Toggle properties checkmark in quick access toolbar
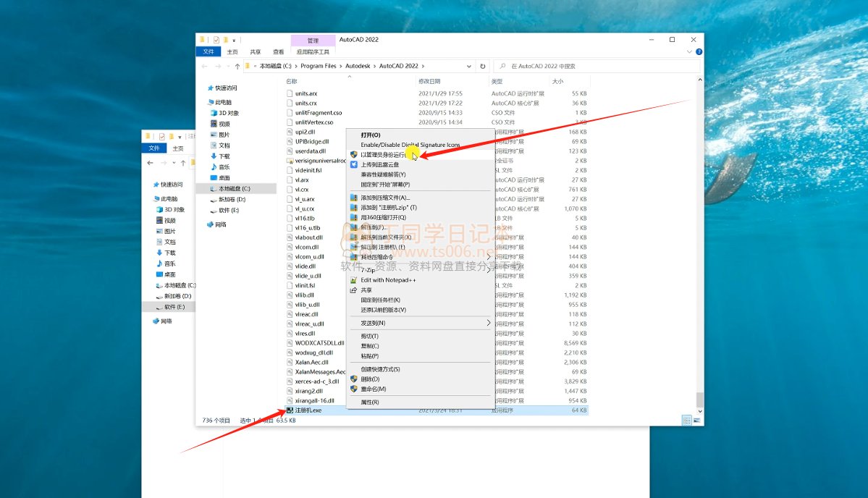Screen dimensions: 868x498 (215, 40)
